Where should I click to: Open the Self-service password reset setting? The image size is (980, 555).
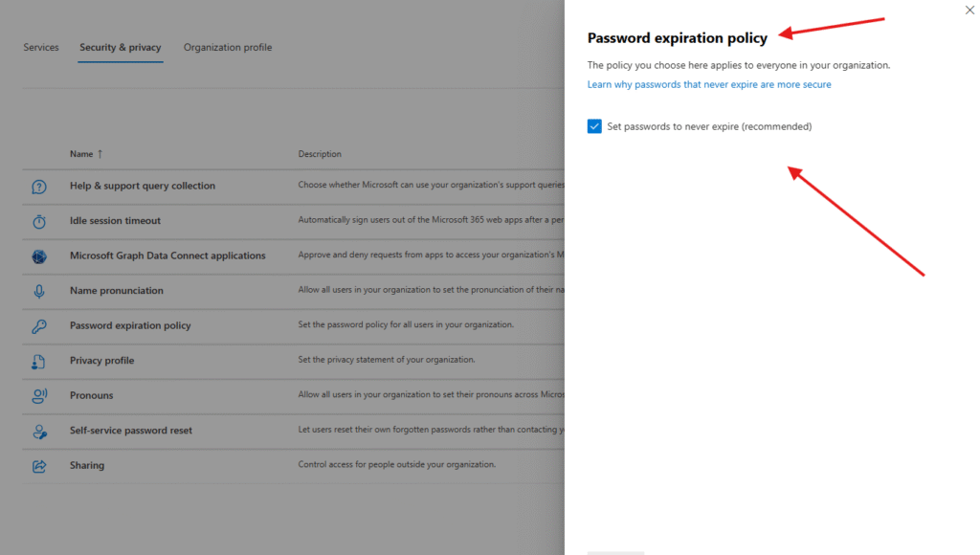(131, 431)
